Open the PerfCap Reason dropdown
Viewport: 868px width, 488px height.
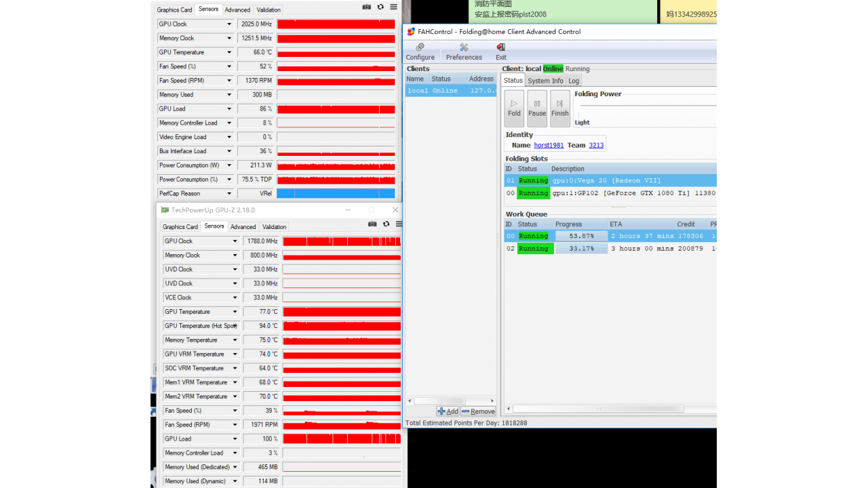[229, 194]
